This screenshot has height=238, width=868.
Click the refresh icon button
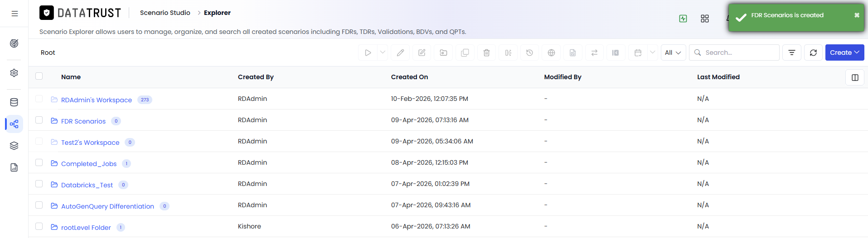(813, 52)
